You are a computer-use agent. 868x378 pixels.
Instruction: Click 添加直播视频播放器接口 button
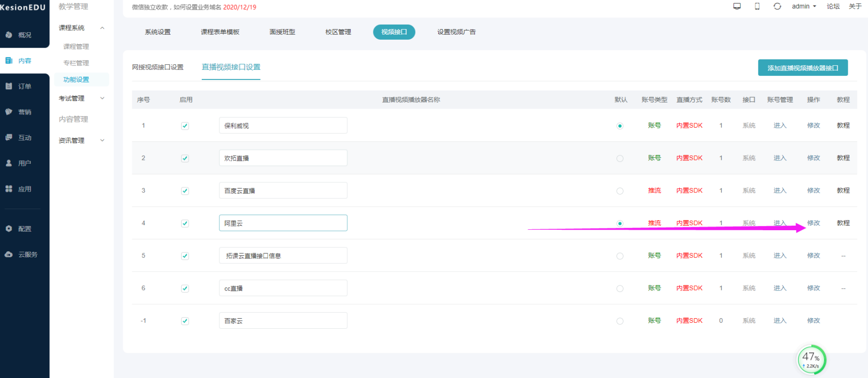(x=803, y=68)
